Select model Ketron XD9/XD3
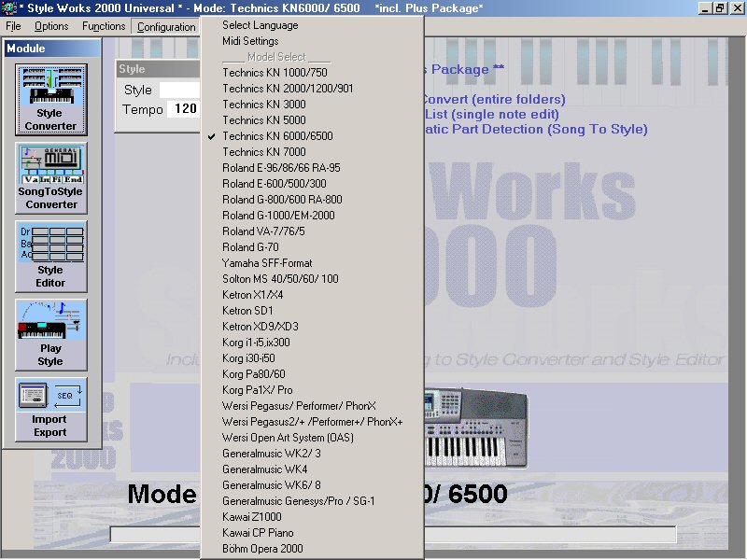Screen dimensions: 747x560 pyautogui.click(x=312, y=327)
